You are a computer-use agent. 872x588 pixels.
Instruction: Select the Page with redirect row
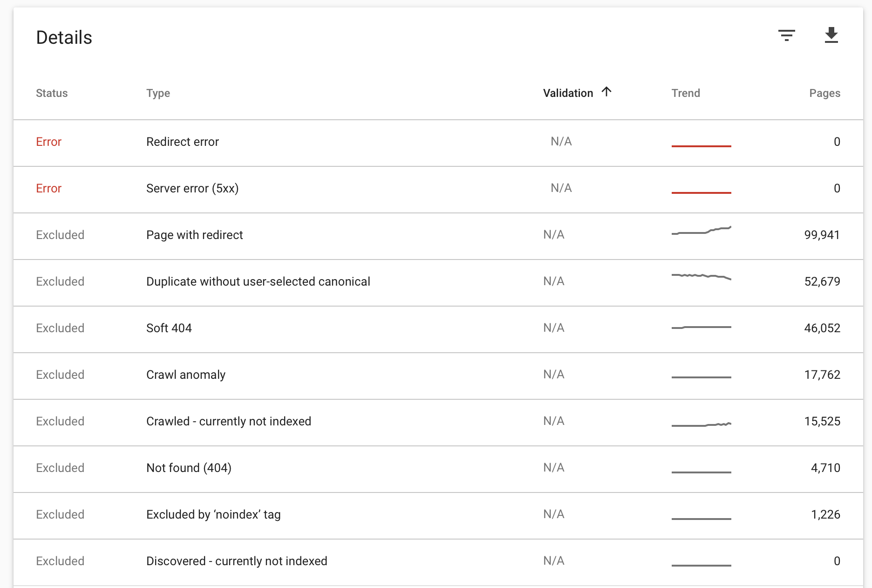click(438, 236)
